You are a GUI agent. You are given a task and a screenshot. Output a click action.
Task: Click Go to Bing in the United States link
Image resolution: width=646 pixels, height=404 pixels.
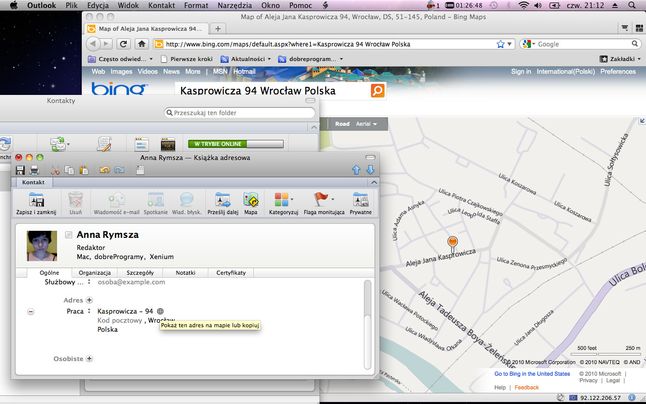pos(532,374)
